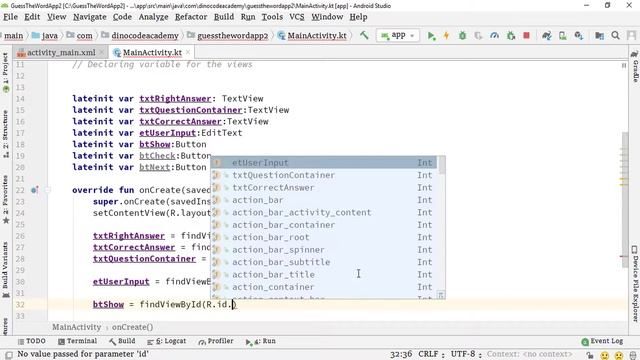The height and width of the screenshot is (360, 640).
Task: Close the activity_main.xml editor tab
Action: 102,52
